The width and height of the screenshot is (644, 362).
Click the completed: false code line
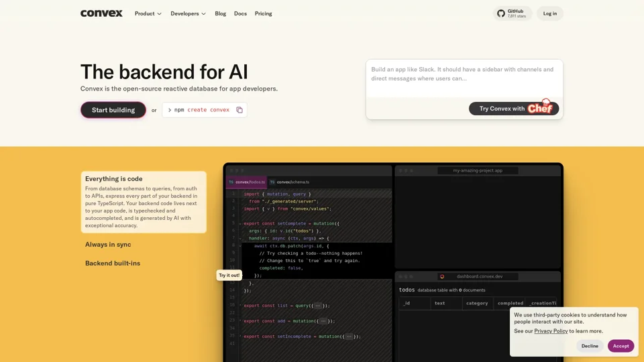click(x=281, y=268)
